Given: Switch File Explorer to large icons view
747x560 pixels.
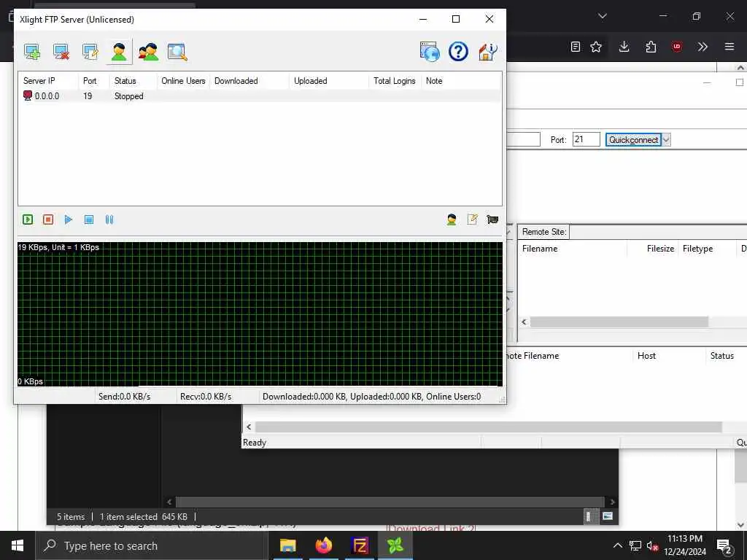Looking at the screenshot, I should coord(608,516).
